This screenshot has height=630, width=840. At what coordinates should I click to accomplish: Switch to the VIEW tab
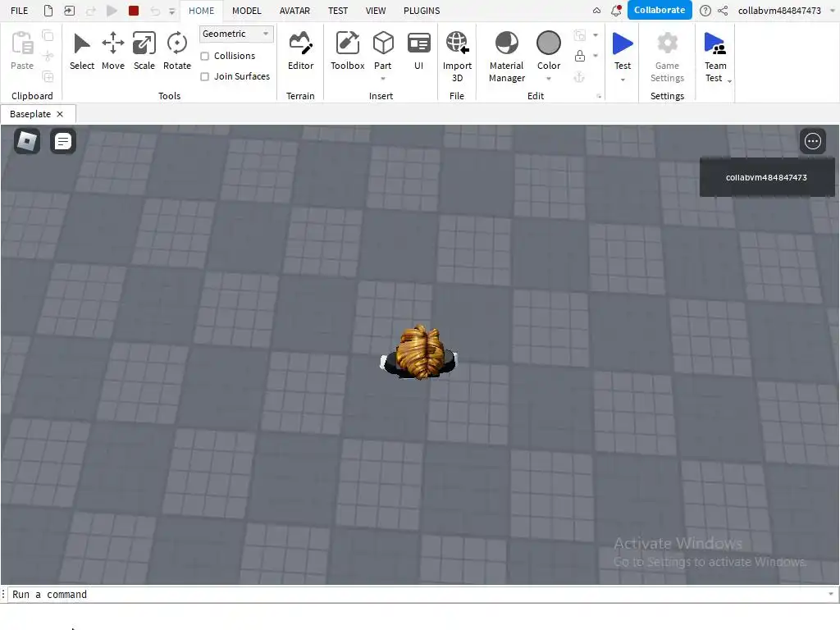[376, 11]
